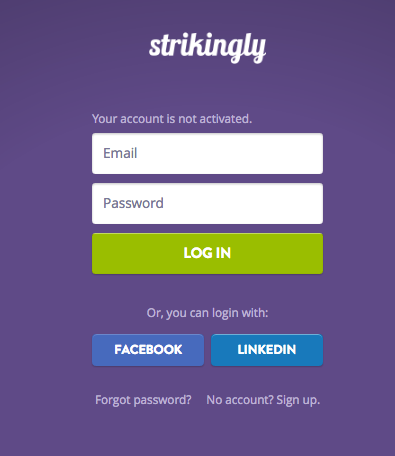This screenshot has height=456, width=395.
Task: Click the white Email text box
Action: tap(207, 153)
